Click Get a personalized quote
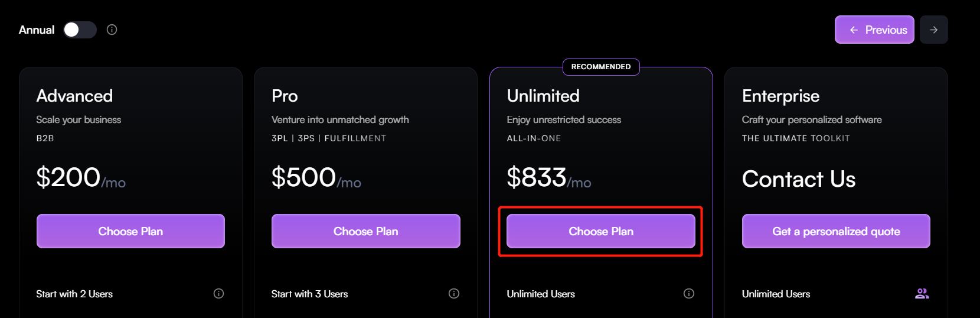Viewport: 980px width, 318px height. click(836, 231)
